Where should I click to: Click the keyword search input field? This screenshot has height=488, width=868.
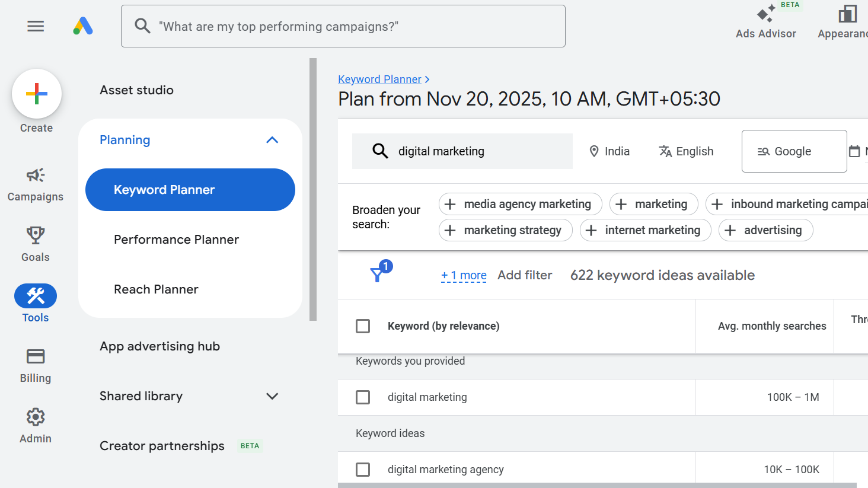click(462, 151)
